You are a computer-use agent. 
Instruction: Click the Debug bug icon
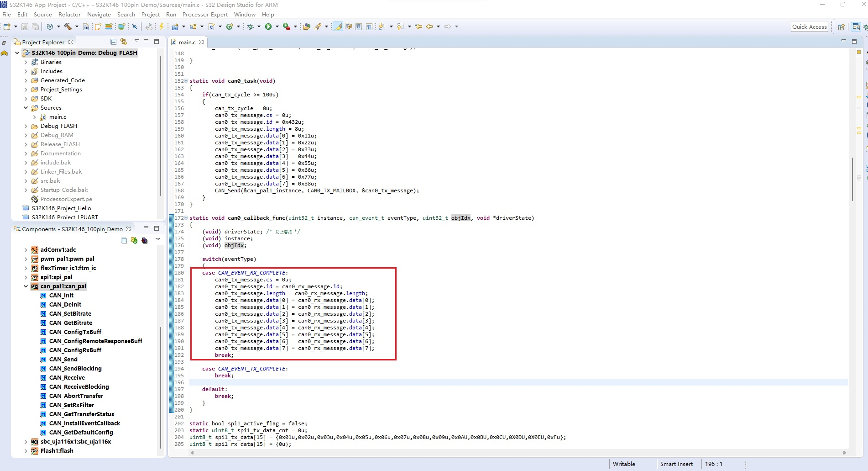tap(250, 26)
